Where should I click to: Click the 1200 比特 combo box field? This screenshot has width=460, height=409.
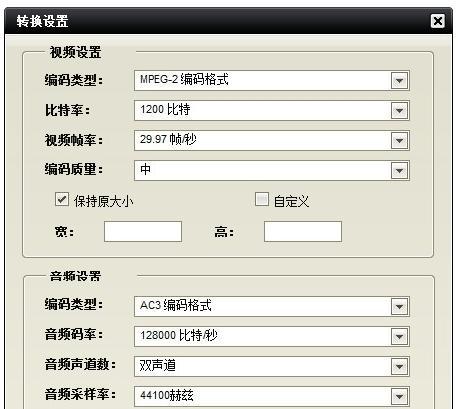[x=272, y=111]
